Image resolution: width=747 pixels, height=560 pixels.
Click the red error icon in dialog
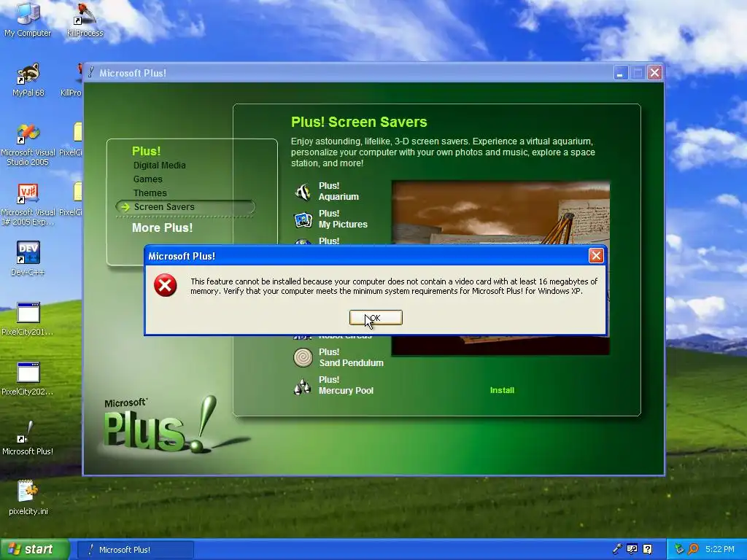pyautogui.click(x=166, y=286)
